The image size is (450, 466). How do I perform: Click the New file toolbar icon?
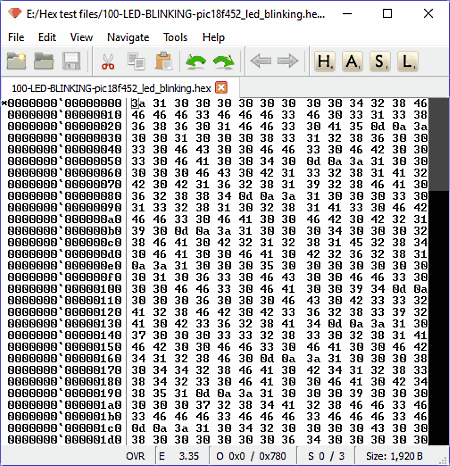point(16,61)
